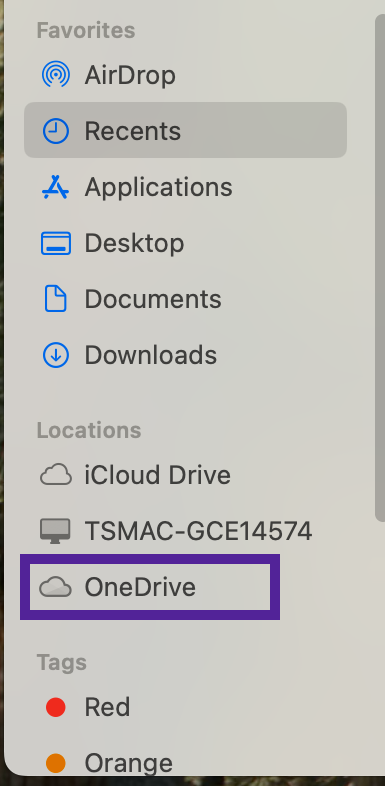This screenshot has height=786, width=385.
Task: Click the sidebar vertical scrollbar
Action: pyautogui.click(x=380, y=268)
